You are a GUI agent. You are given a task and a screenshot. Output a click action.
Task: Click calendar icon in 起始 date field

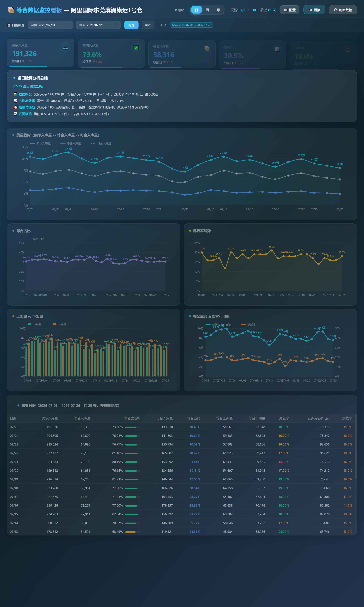click(68, 25)
